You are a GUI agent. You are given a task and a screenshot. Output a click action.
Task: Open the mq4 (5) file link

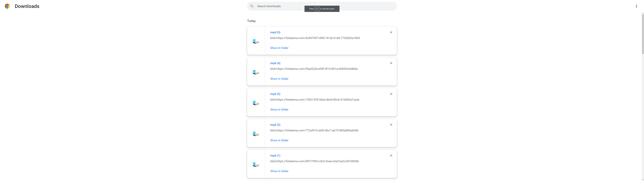275,32
